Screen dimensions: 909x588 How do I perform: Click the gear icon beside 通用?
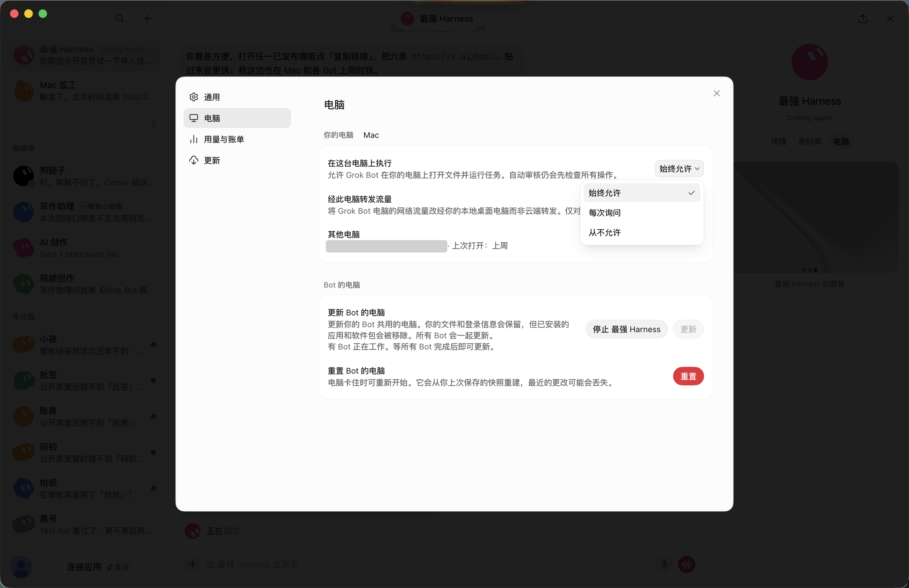point(194,97)
